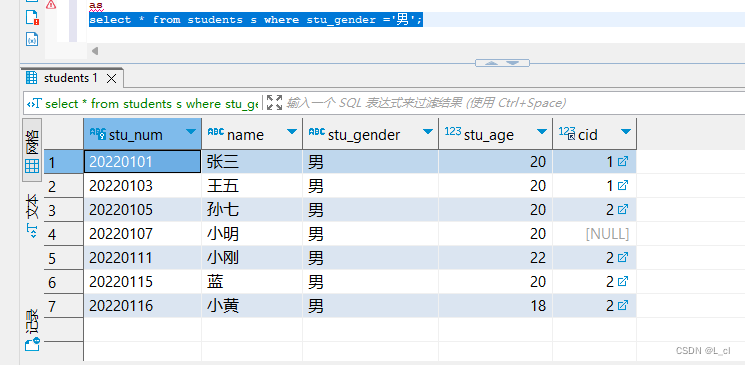
Task: Open the stu_age column filter dropdown
Action: pyautogui.click(x=542, y=131)
